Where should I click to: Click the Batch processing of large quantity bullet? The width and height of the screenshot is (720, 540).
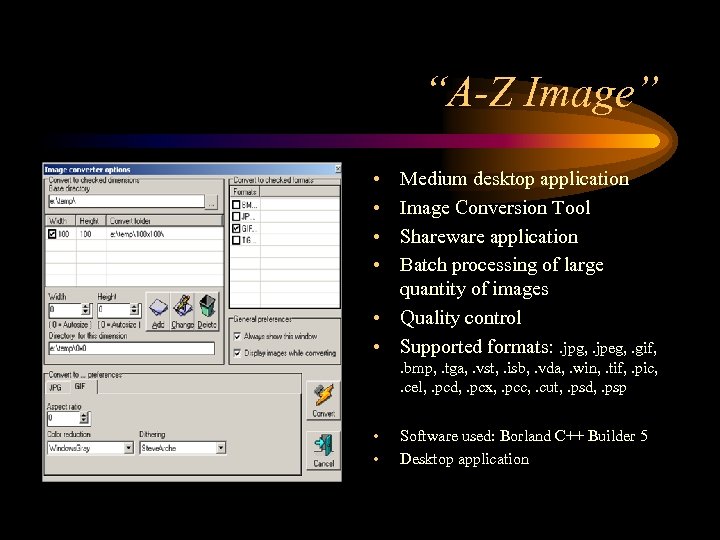click(501, 277)
